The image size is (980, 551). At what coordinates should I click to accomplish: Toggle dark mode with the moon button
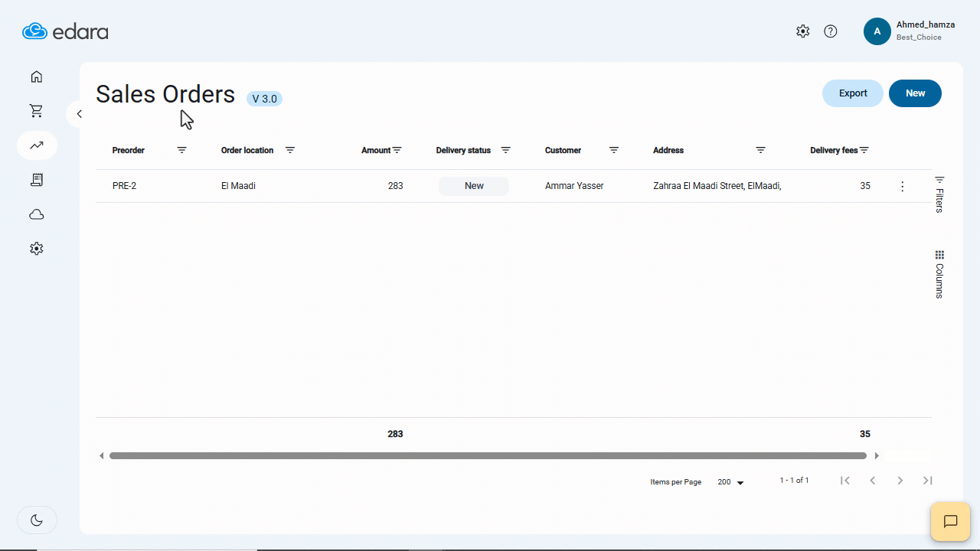click(37, 520)
